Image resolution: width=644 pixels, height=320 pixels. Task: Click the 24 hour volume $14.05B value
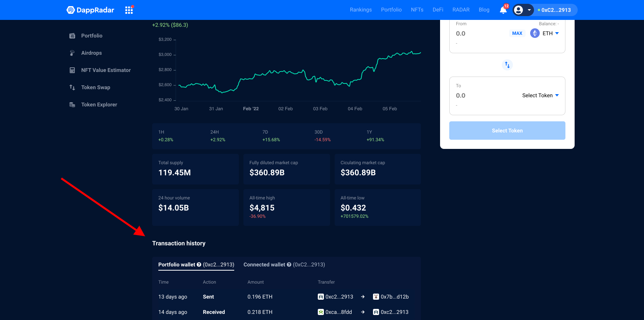coord(173,208)
